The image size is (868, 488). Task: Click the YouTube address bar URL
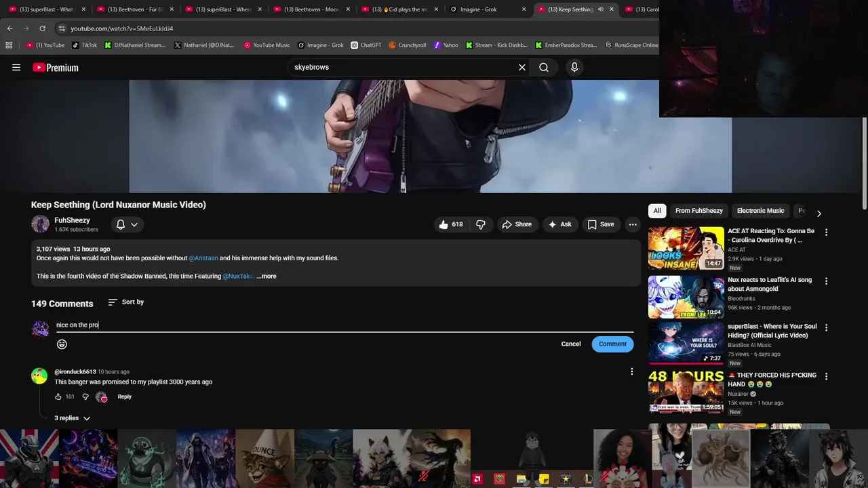click(122, 28)
